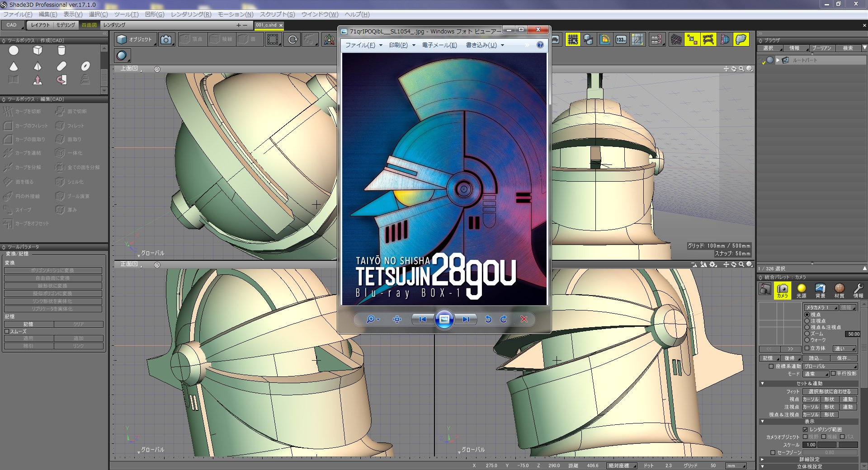Open the ファイル(F) menu in Shade3D

(x=18, y=14)
